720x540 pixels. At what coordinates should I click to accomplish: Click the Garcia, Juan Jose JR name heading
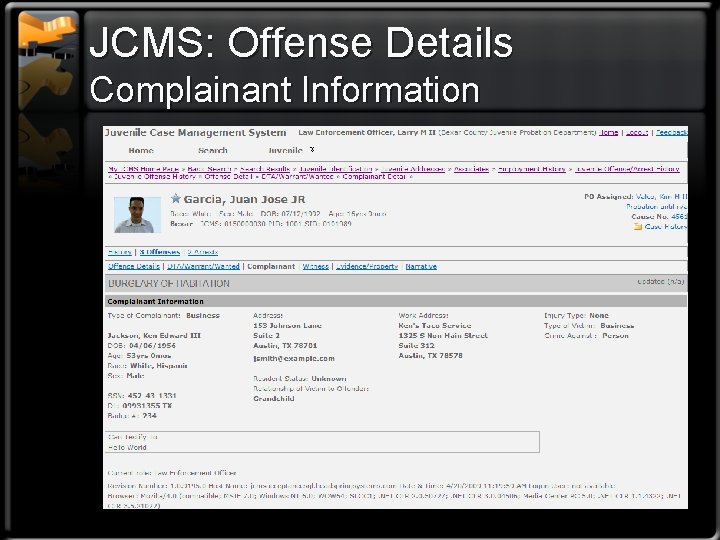point(244,199)
